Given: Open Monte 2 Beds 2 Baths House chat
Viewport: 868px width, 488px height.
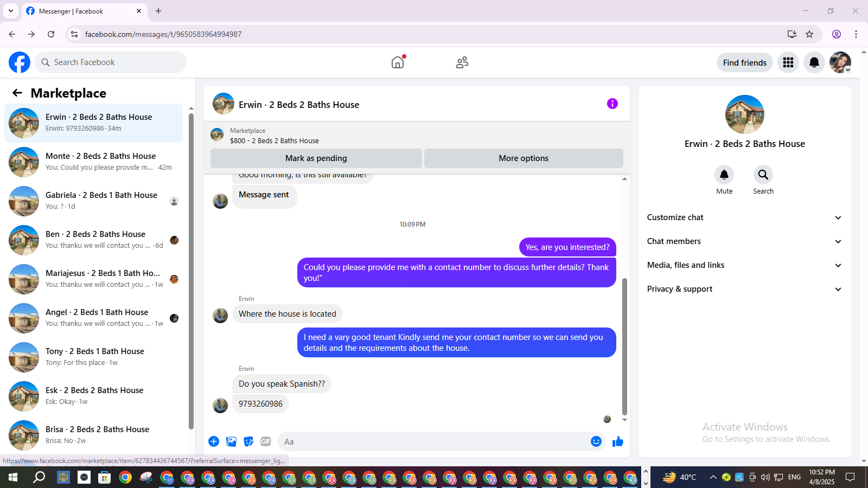Looking at the screenshot, I should click(93, 162).
